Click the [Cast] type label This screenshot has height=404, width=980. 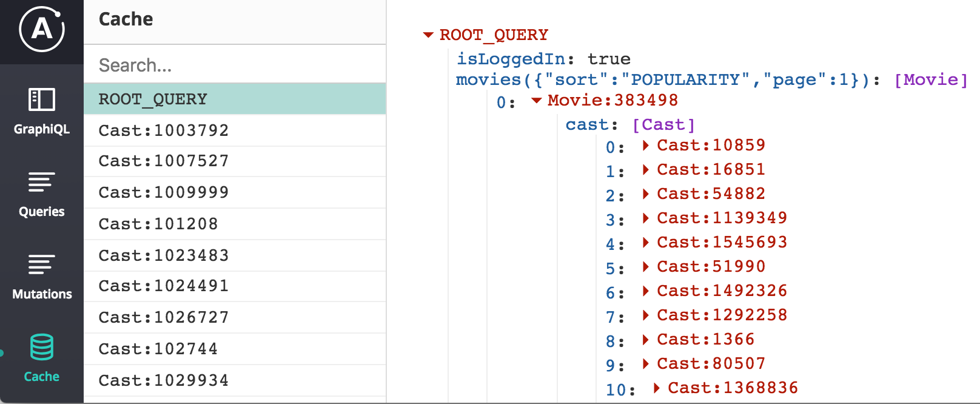coord(663,124)
